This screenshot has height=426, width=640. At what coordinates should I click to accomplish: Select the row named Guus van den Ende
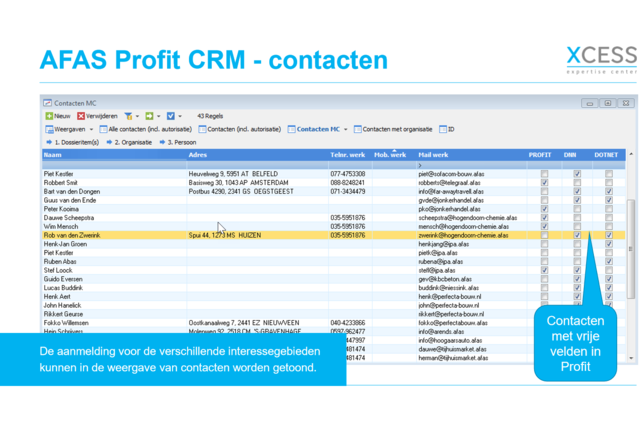[333, 200]
